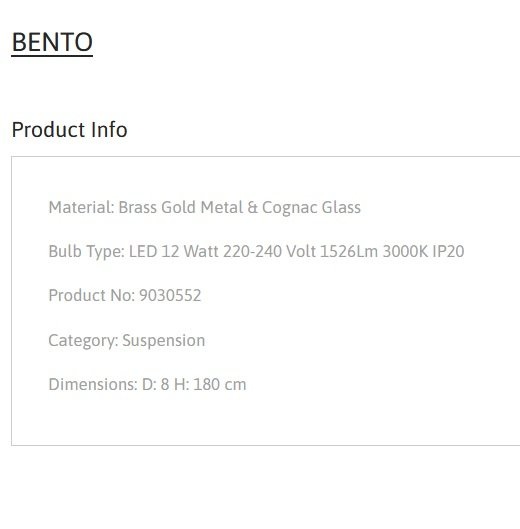The image size is (520, 529).
Task: Click the Dimensions label
Action: coord(93,384)
